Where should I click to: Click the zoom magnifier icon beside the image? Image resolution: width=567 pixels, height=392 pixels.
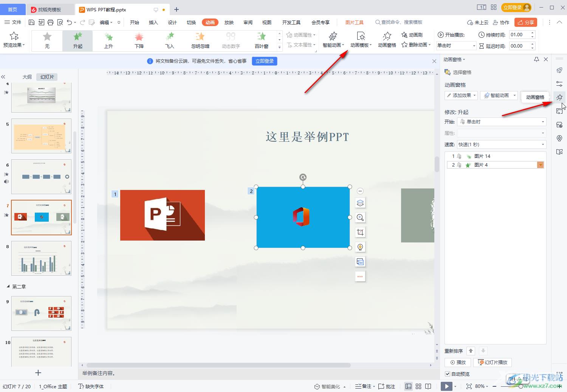[360, 218]
